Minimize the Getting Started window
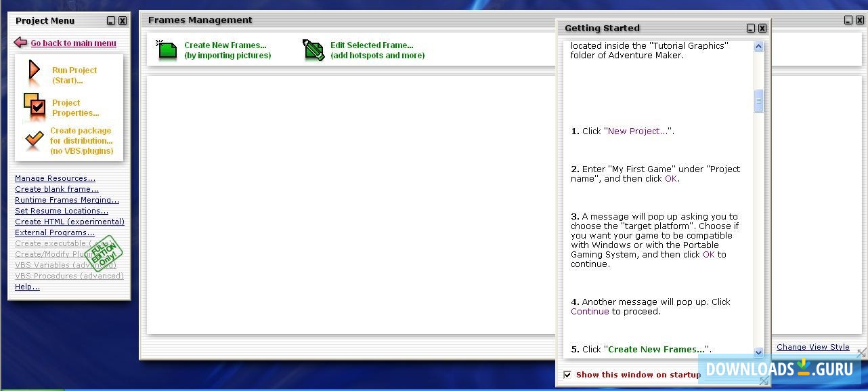Screen dimensions: 868x391 click(751, 28)
